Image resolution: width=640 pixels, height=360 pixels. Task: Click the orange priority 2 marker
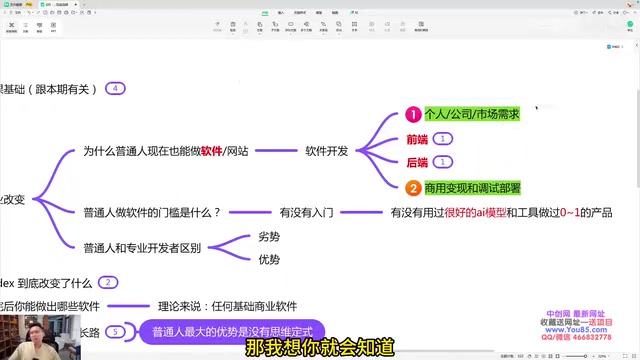(x=413, y=188)
